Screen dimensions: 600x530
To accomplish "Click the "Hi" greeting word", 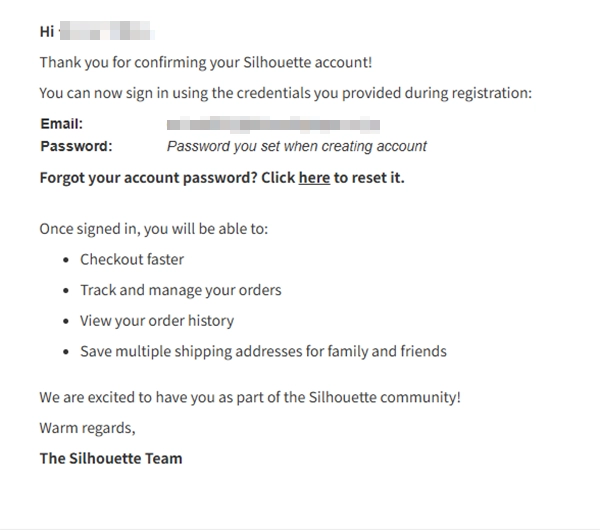I will click(x=46, y=32).
